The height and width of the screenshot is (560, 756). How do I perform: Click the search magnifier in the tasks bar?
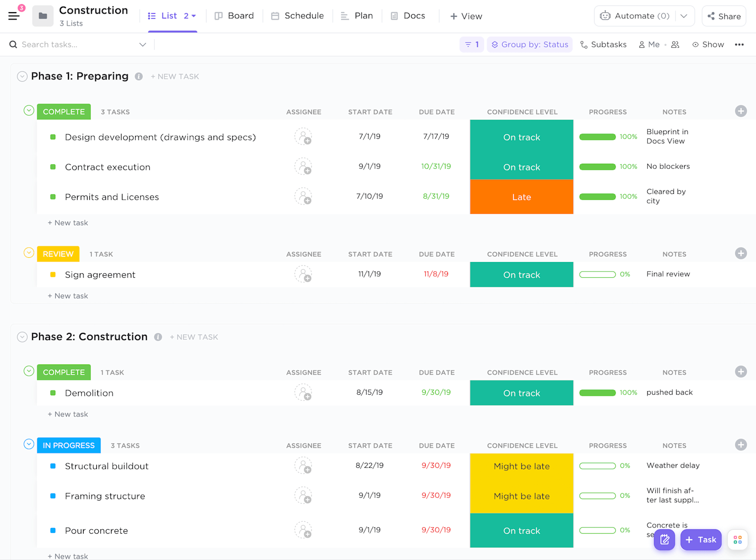[12, 44]
